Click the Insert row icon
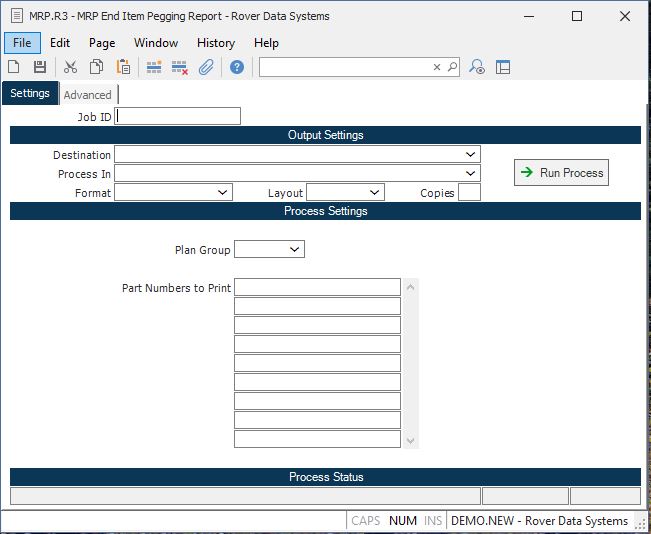Screen dimensions: 651x534 click(154, 67)
